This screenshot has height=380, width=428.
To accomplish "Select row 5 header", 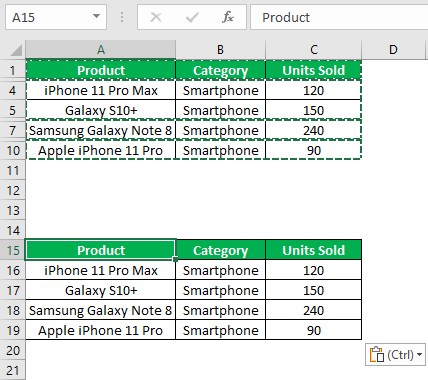I will coord(13,110).
